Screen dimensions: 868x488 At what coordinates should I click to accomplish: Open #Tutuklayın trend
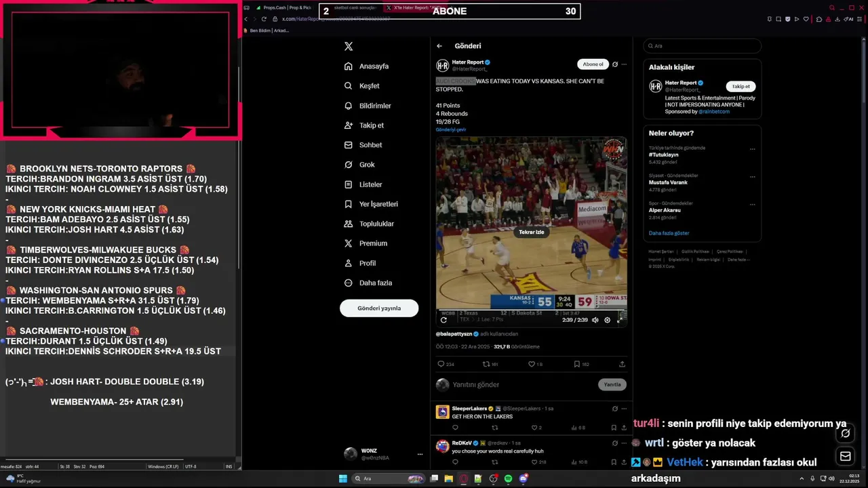coord(665,155)
